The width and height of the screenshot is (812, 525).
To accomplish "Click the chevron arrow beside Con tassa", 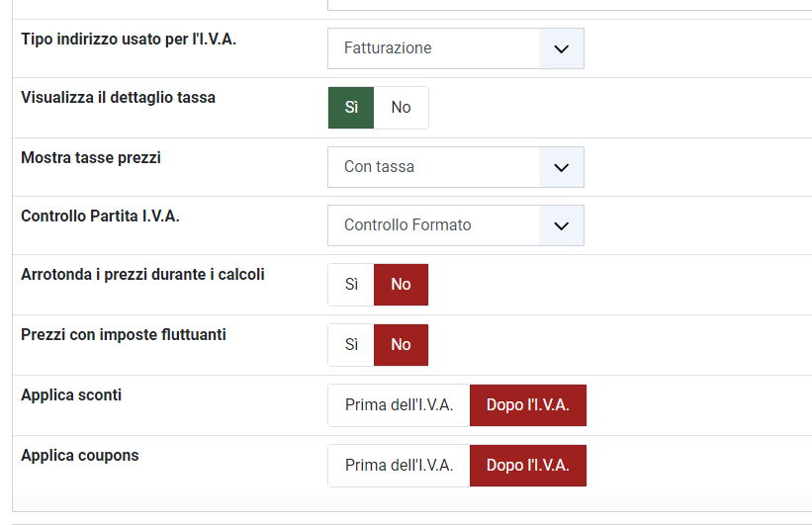I will [562, 167].
